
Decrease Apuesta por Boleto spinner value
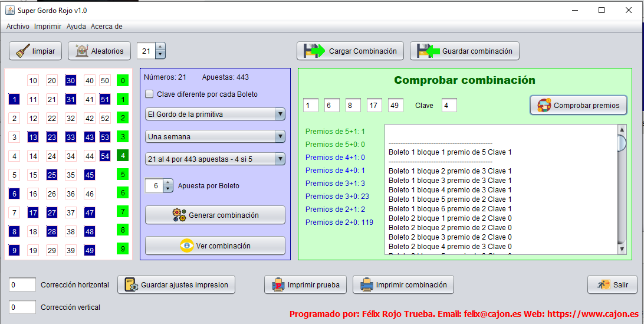click(168, 189)
